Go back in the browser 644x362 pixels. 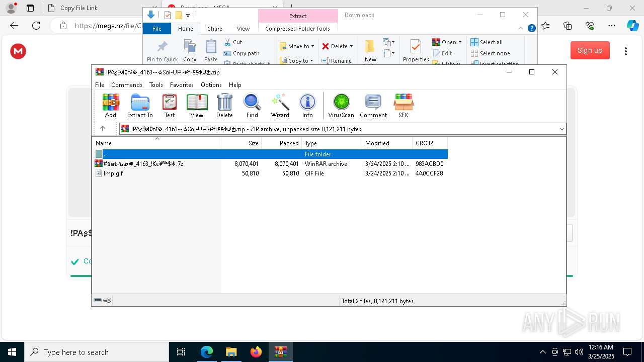click(14, 26)
